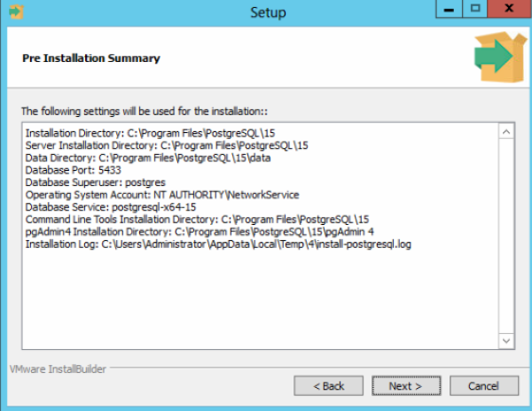The image size is (532, 411).
Task: Click the Operating System Account NetworkService line
Action: click(162, 195)
